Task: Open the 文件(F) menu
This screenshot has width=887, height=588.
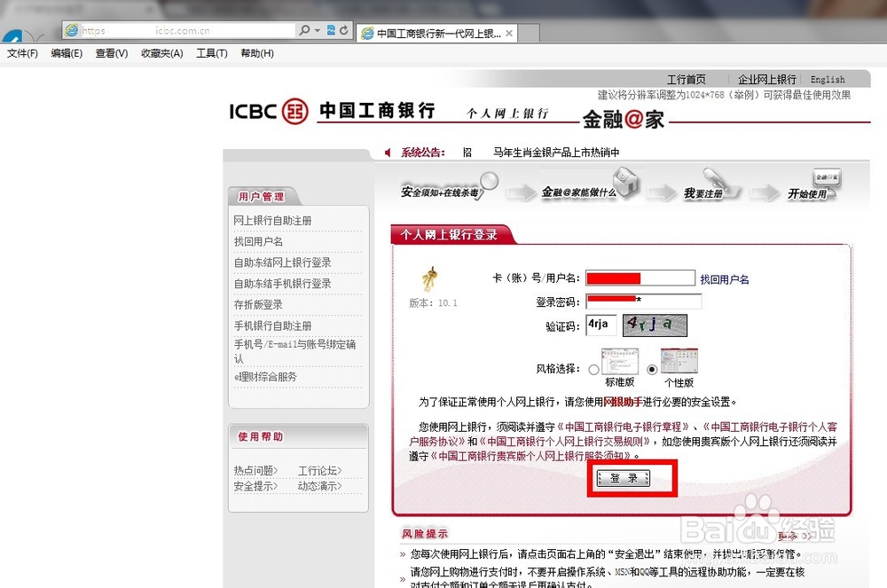Action: coord(22,53)
